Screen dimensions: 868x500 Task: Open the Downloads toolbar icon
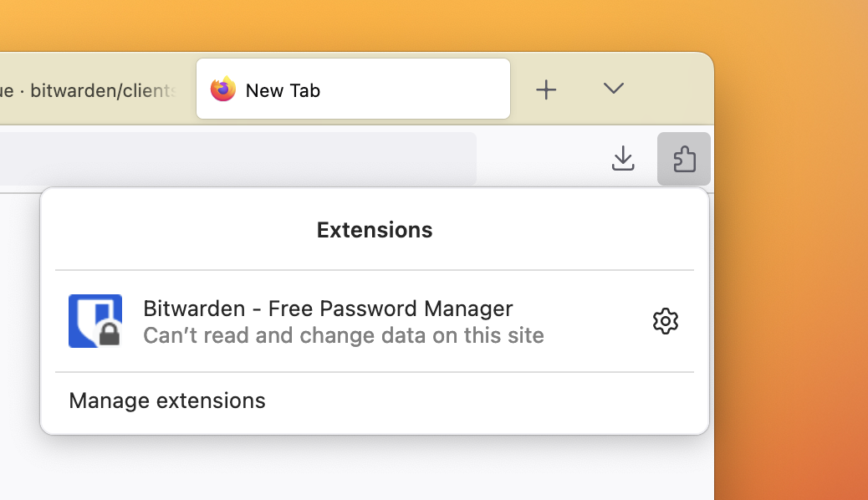pos(623,158)
